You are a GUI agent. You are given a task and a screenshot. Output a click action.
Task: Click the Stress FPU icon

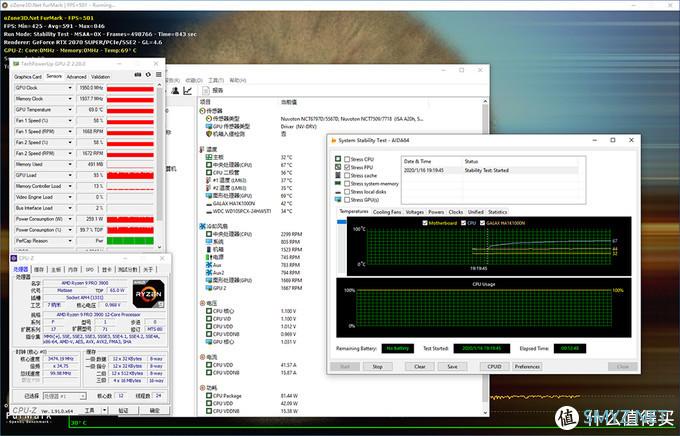[x=338, y=167]
